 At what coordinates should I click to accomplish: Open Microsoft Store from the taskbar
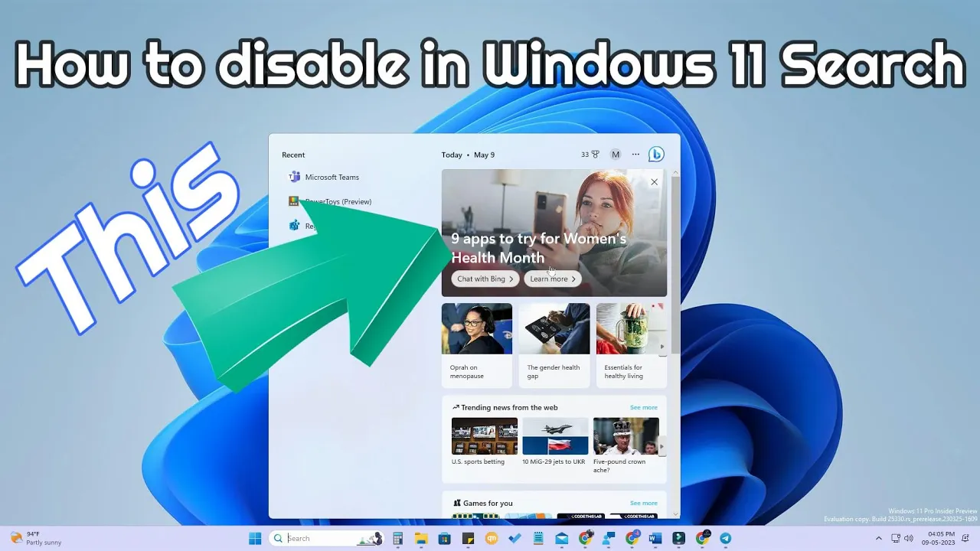pyautogui.click(x=444, y=538)
